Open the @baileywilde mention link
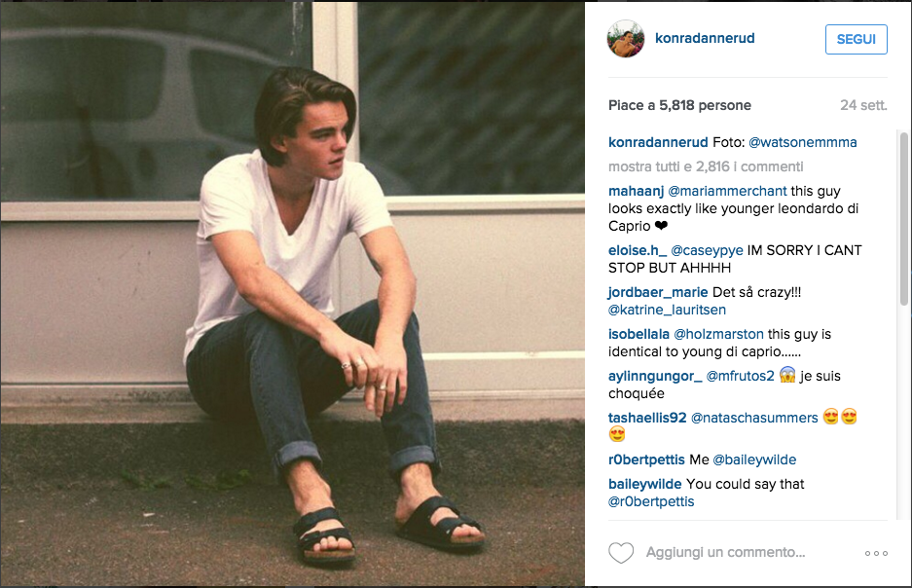 pos(754,460)
